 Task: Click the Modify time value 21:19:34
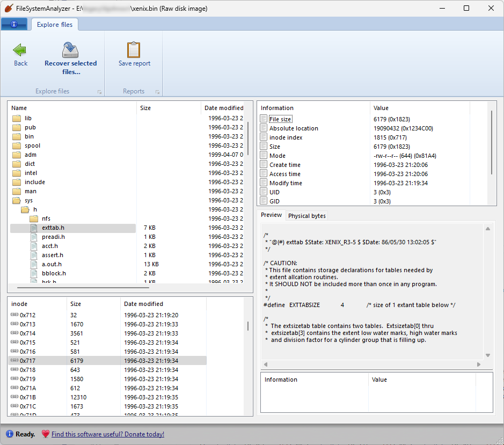coord(400,183)
